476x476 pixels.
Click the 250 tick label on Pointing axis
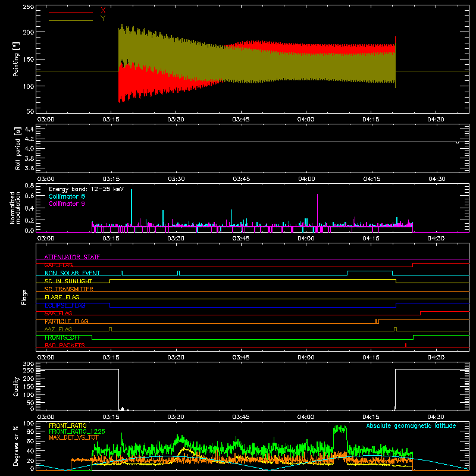29,7
